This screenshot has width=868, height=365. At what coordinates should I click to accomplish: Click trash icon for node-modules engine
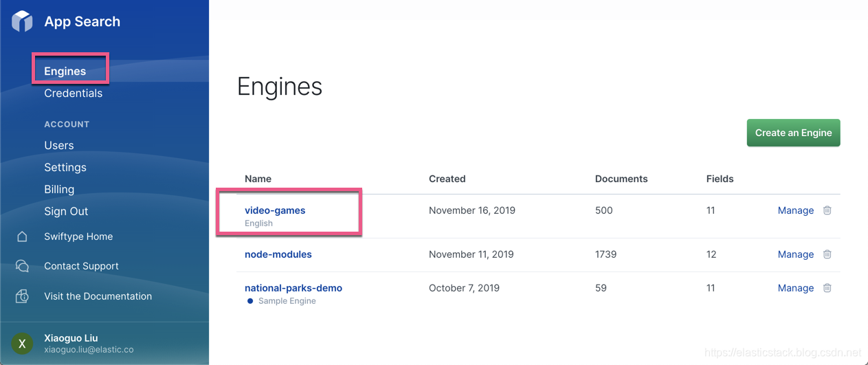[827, 254]
